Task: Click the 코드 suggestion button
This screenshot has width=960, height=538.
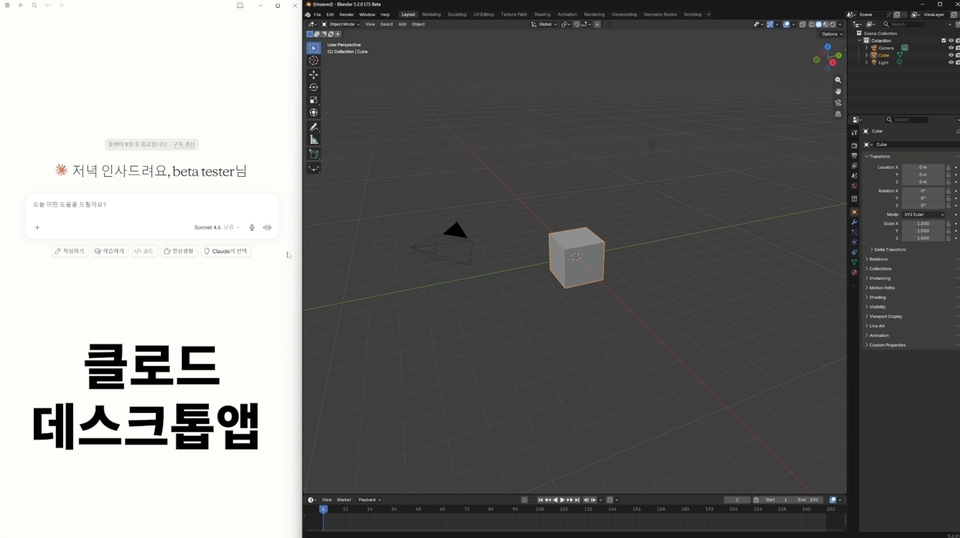Action: coord(144,251)
